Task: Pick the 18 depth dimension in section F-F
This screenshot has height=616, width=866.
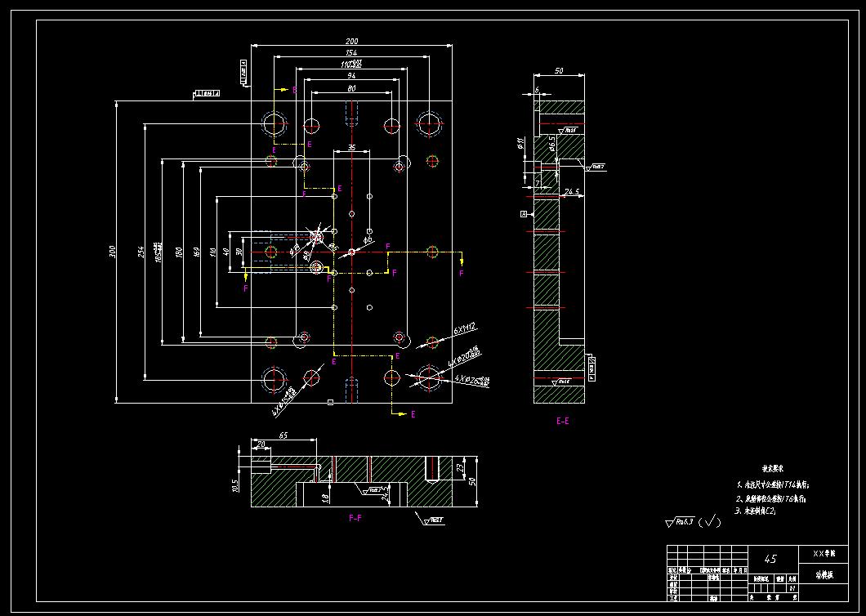Action: (325, 498)
